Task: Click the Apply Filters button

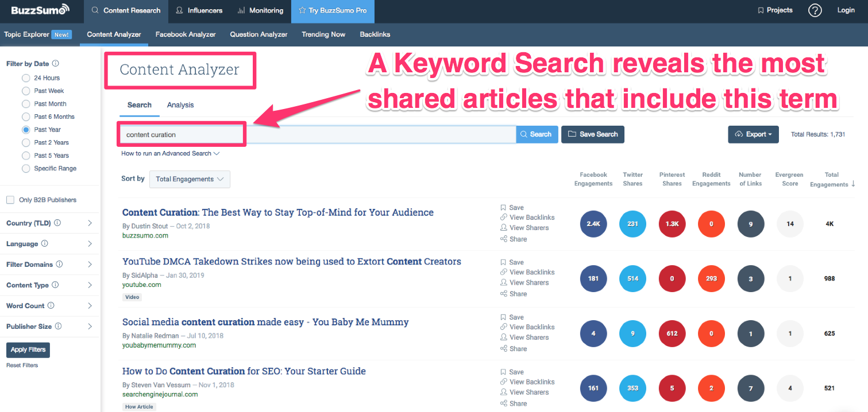Action: click(28, 350)
